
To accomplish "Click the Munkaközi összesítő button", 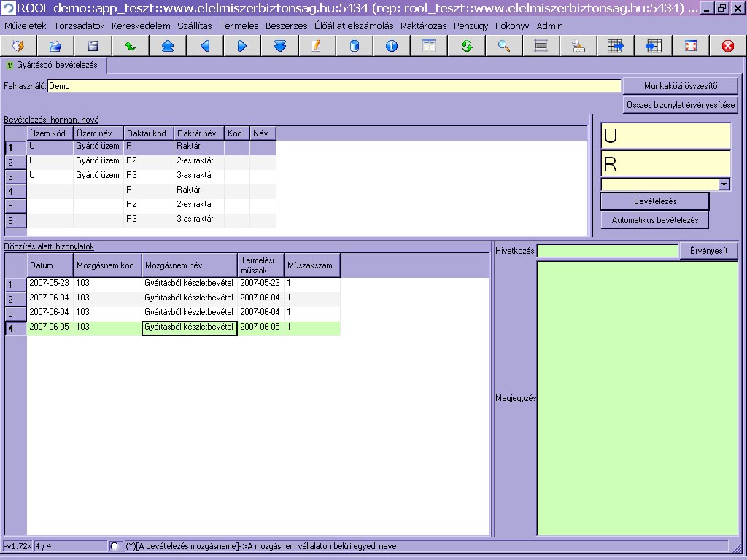I will coord(680,86).
